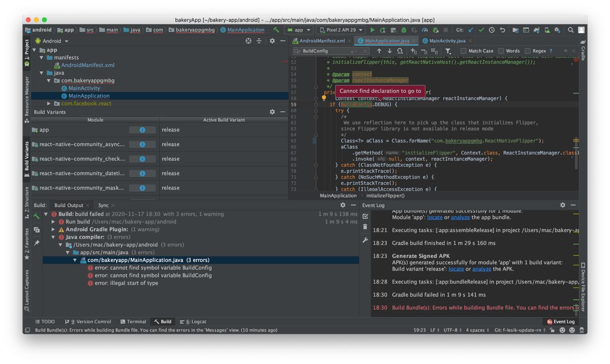Open the Event Log button in status bar

tap(561, 322)
